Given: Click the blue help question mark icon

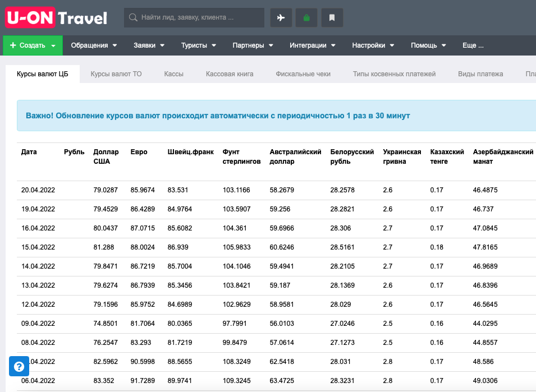Looking at the screenshot, I should pos(19,367).
